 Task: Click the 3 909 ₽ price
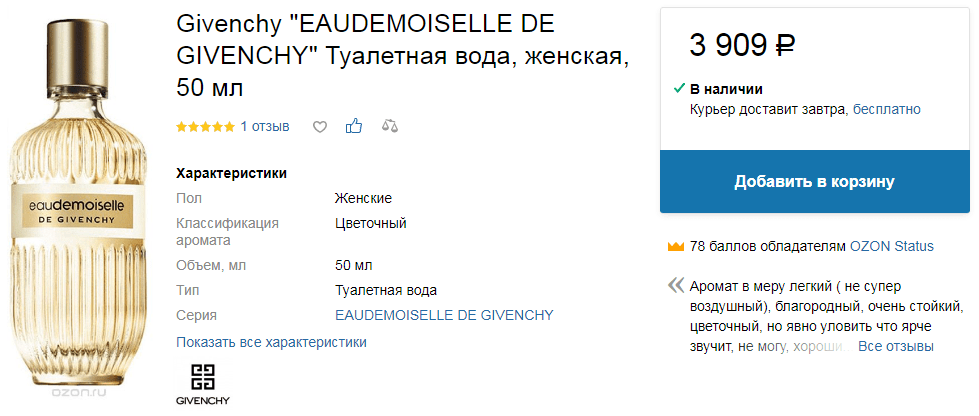pos(742,45)
